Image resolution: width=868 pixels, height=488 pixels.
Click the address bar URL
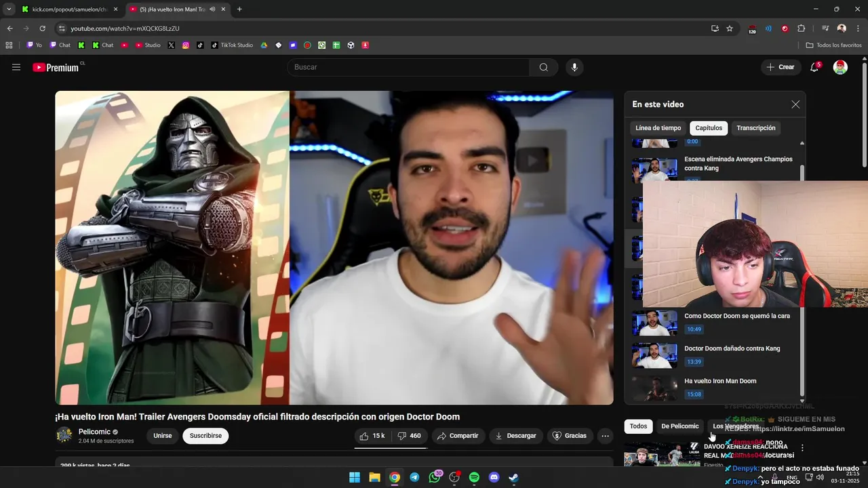click(x=125, y=28)
